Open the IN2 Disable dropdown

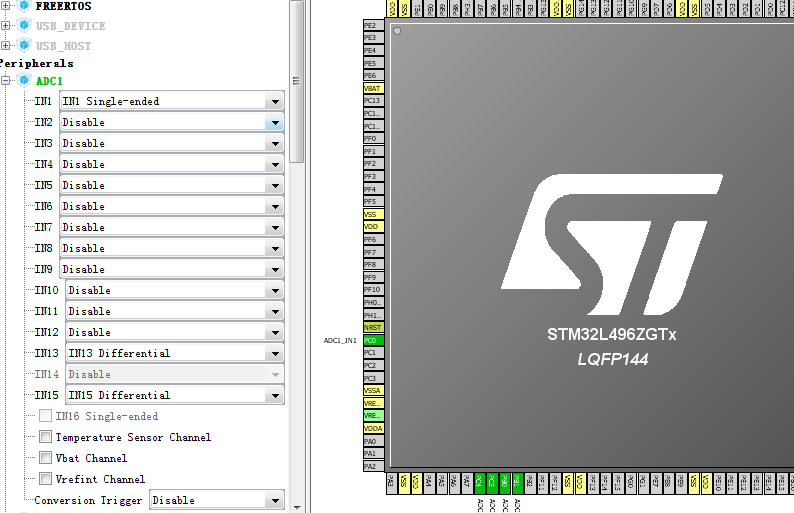click(172, 123)
